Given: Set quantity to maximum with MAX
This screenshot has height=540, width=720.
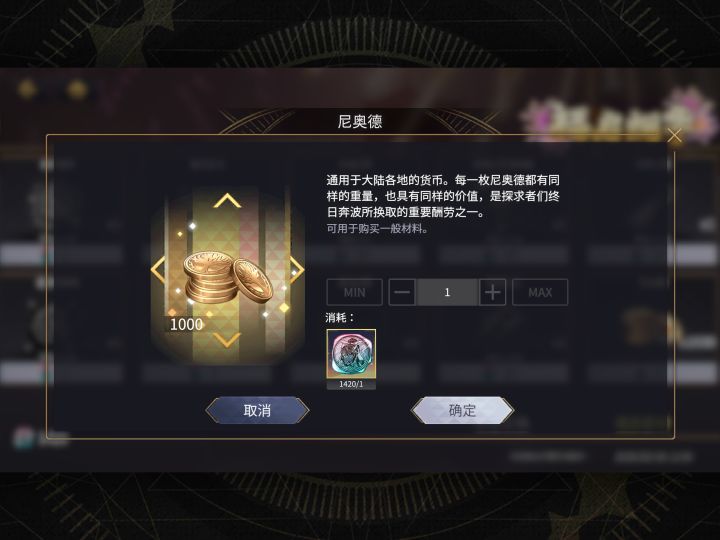Looking at the screenshot, I should tap(540, 292).
